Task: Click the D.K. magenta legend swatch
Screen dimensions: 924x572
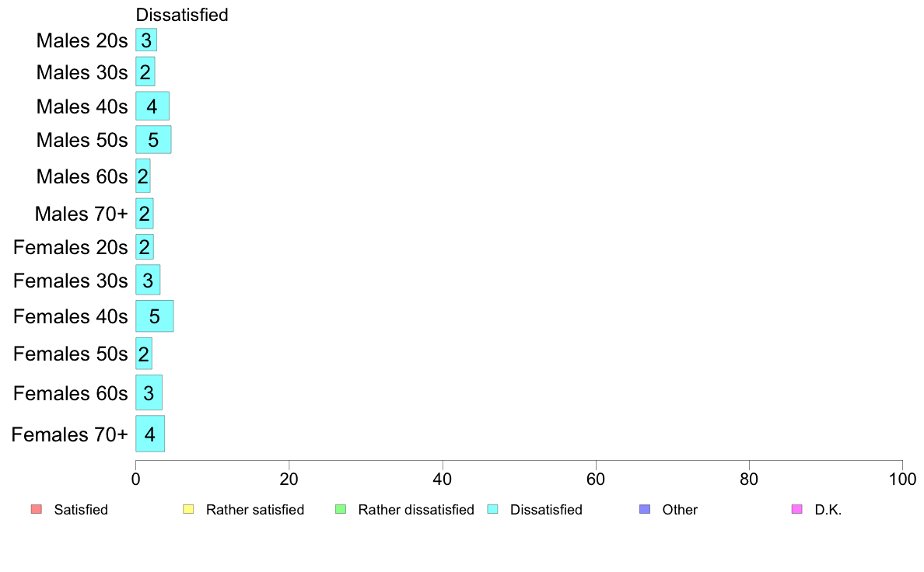Action: [796, 509]
